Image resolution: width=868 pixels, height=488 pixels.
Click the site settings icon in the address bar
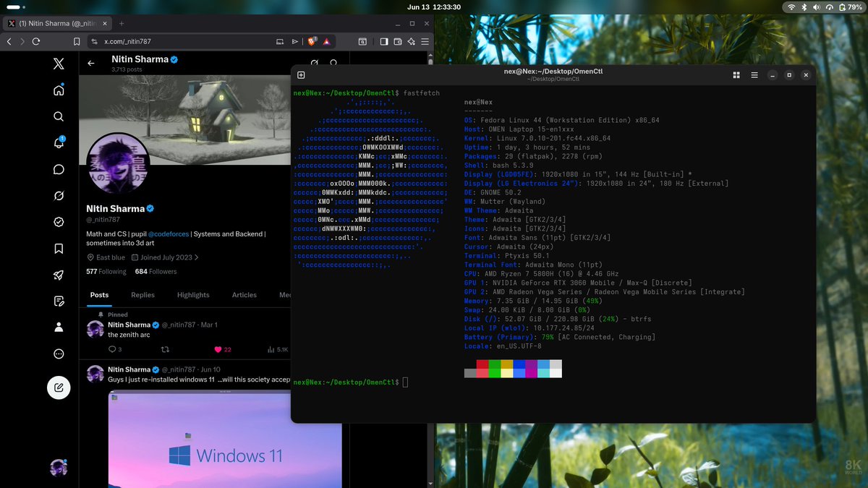93,42
